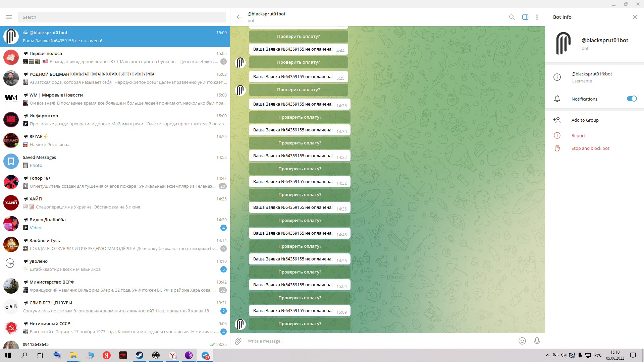The width and height of the screenshot is (644, 362).
Task: Select Add to Group
Action: tap(585, 120)
